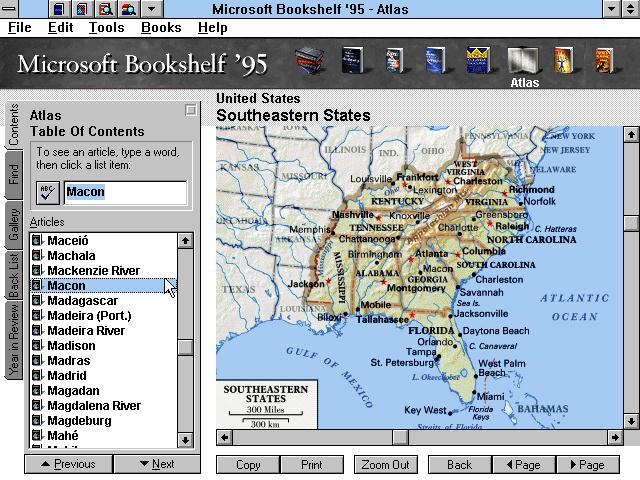Screen dimensions: 640x480
Task: Click the Articles list scrollbar thumb
Action: tap(185, 347)
